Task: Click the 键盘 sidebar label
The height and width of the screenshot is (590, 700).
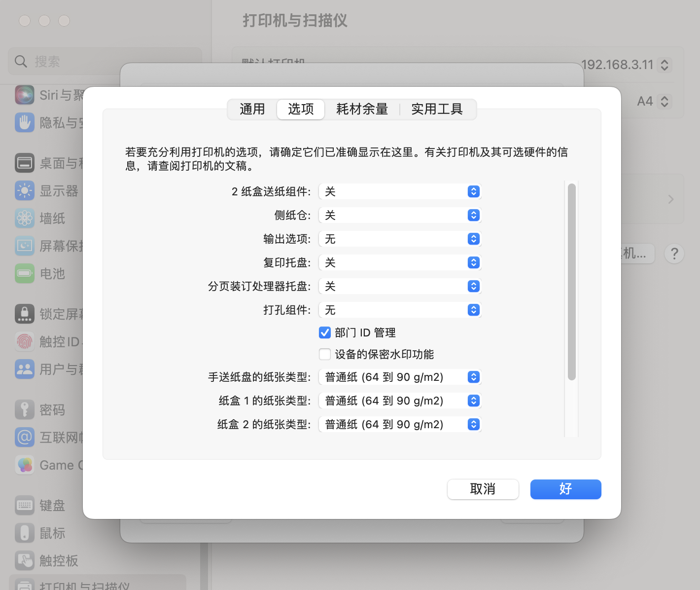Action: (52, 506)
